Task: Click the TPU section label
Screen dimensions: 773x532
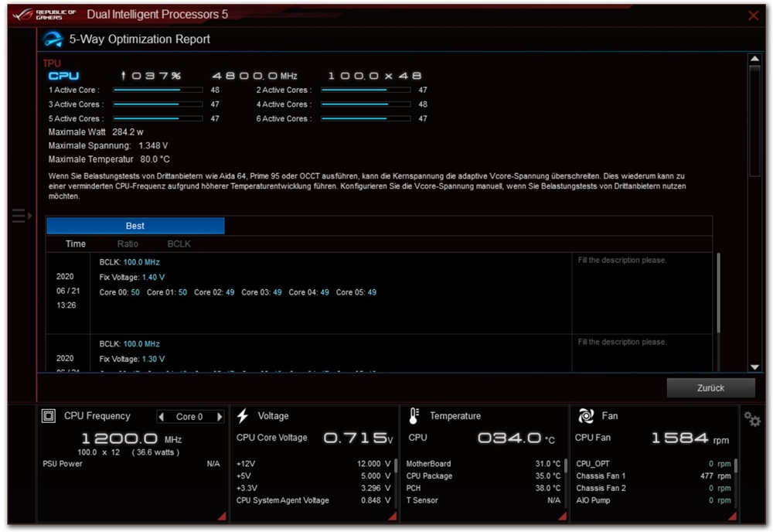Action: (52, 63)
